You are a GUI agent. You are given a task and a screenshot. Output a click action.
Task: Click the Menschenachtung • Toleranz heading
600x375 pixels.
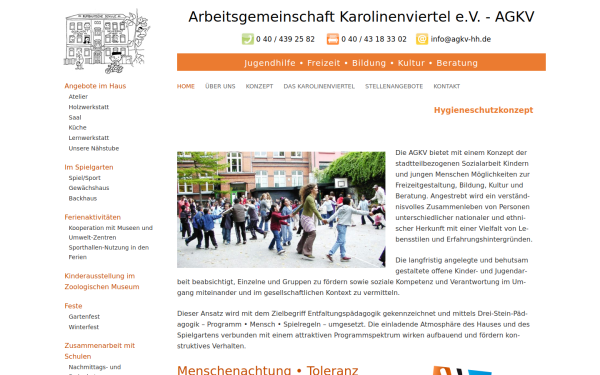tap(267, 370)
